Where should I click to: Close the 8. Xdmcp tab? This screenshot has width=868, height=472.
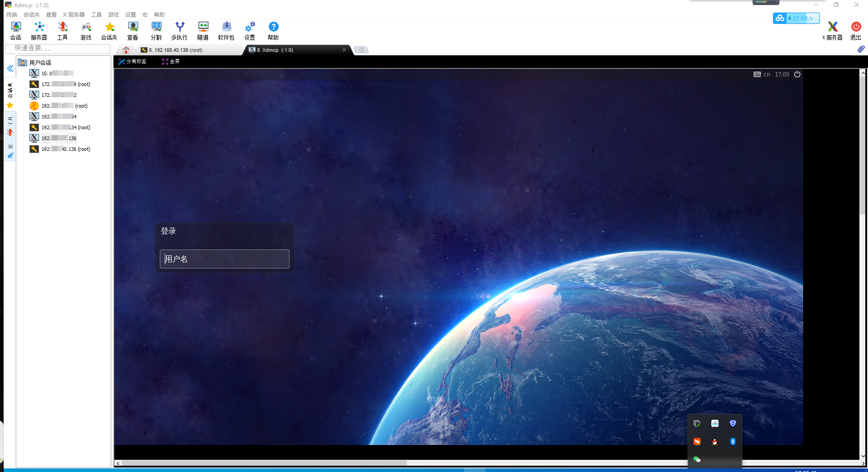pos(344,50)
